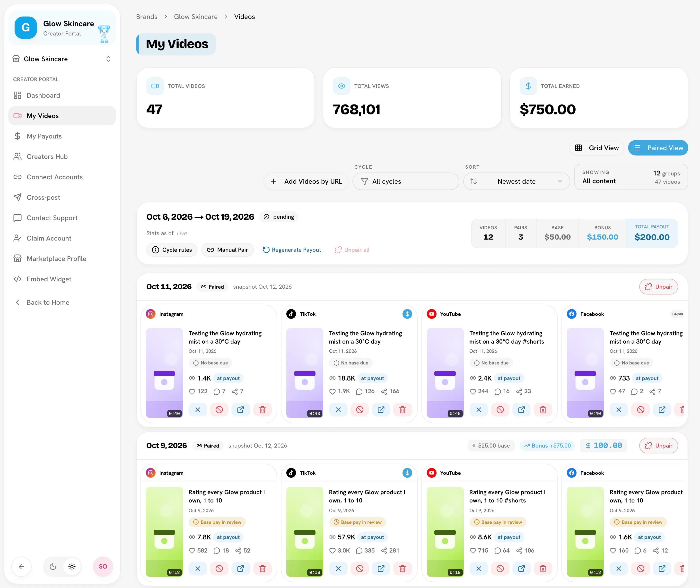Click the Manual Pair button
The image size is (700, 588).
(227, 250)
